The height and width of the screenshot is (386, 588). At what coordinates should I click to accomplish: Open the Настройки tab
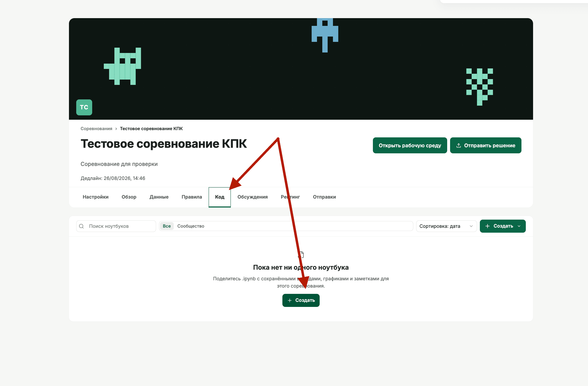point(96,197)
